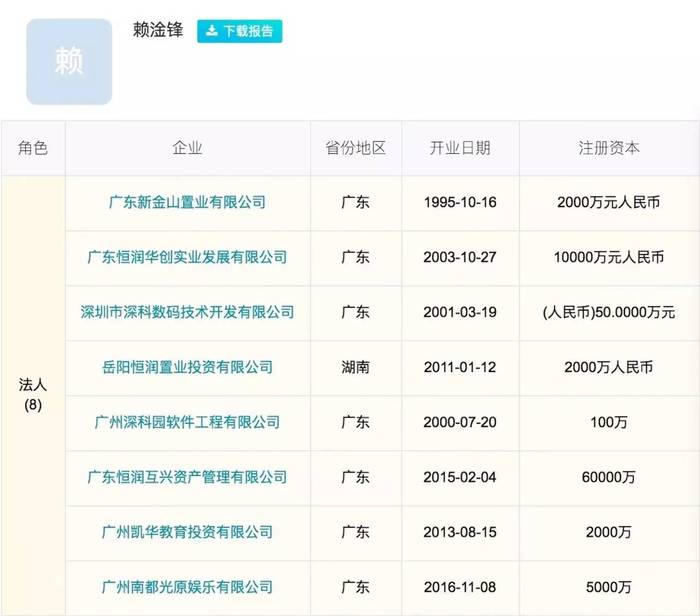
Task: Click the 企业 column header
Action: [188, 148]
